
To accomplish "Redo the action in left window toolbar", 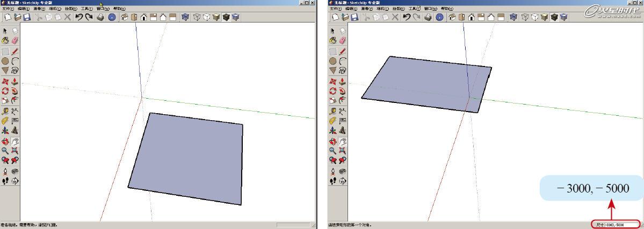I will click(x=89, y=17).
